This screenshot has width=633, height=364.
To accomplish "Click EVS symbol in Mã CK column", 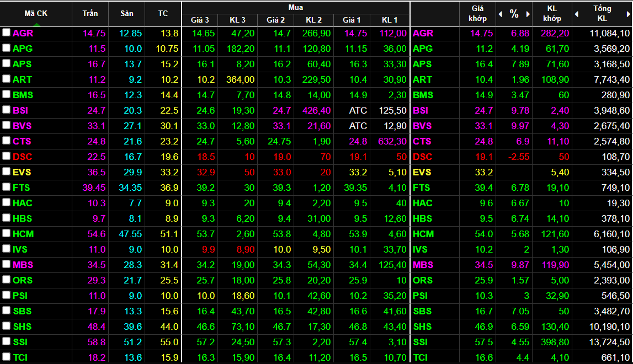I will [x=22, y=172].
